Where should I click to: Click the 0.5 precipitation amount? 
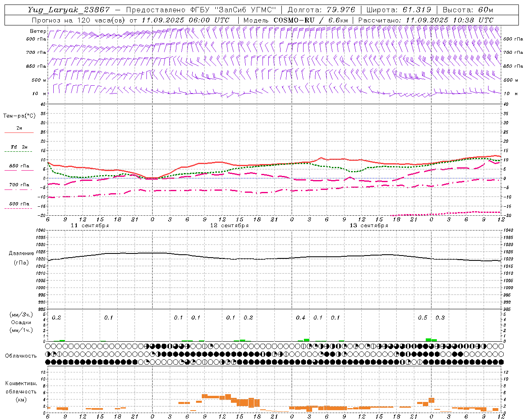tap(422, 318)
